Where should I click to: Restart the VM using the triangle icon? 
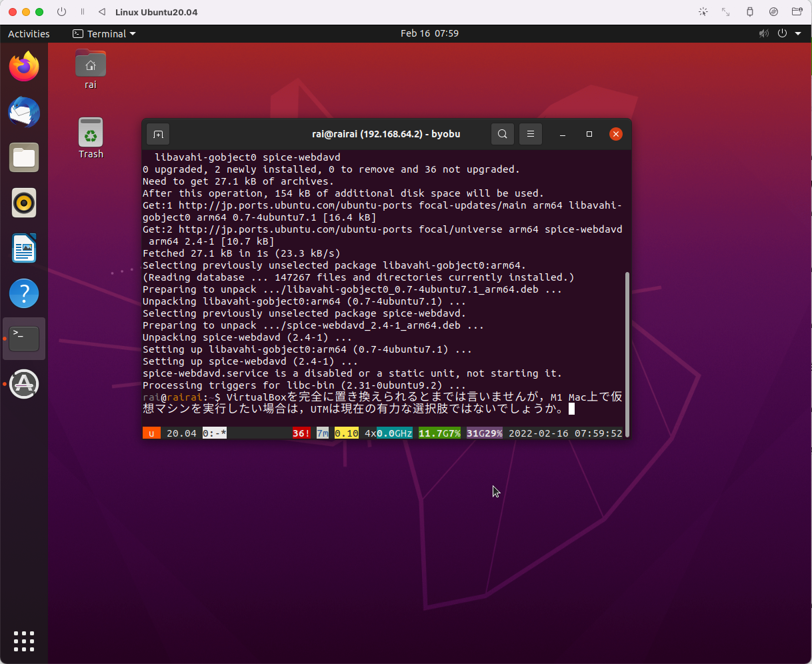click(101, 12)
